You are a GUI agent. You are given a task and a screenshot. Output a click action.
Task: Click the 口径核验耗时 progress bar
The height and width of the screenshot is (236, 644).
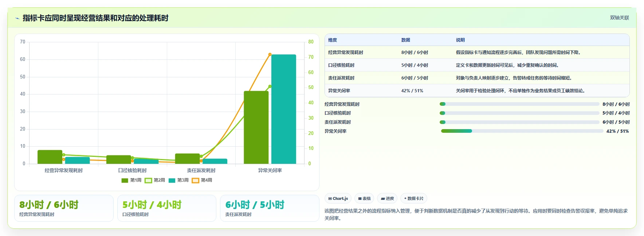[x=519, y=113]
